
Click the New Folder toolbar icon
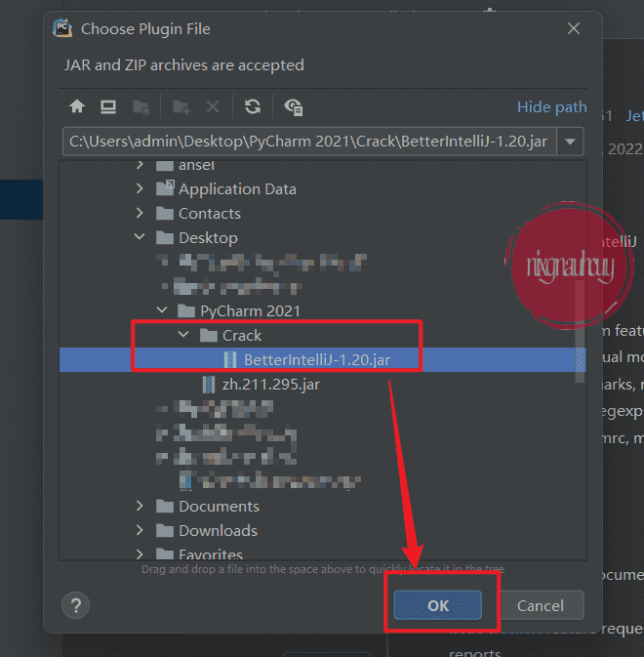181,107
